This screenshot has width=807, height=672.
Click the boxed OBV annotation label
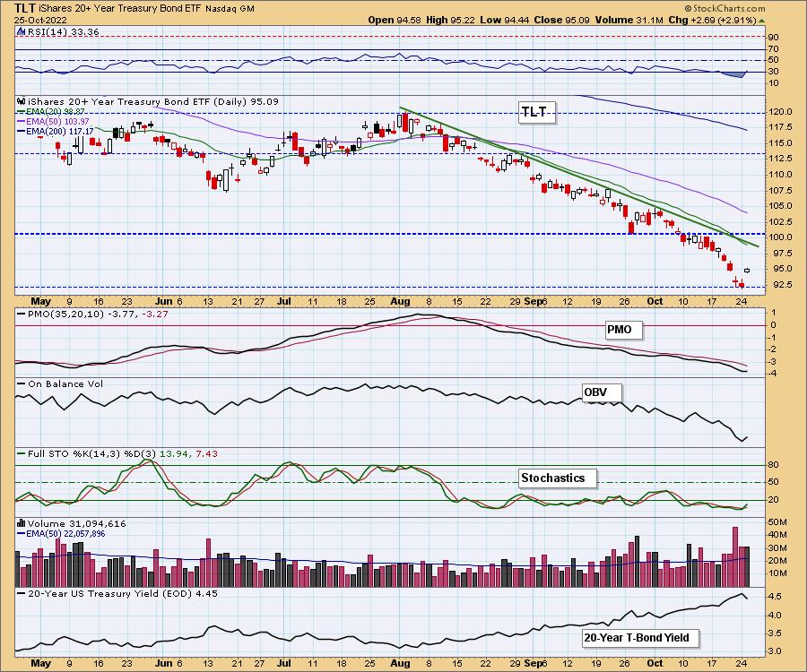[602, 392]
